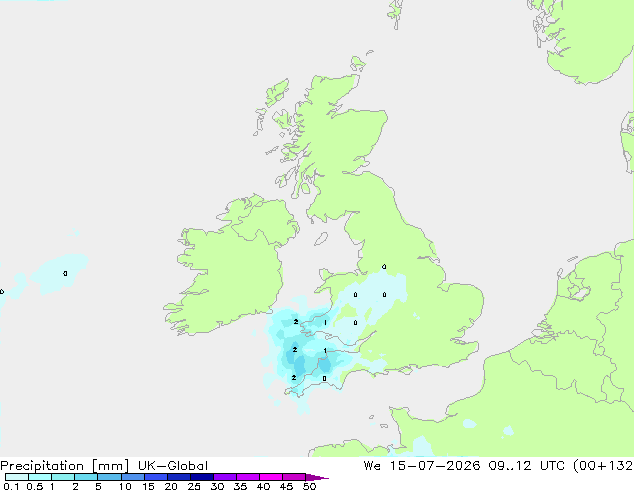Click the legend tick label "50"

coord(309,486)
